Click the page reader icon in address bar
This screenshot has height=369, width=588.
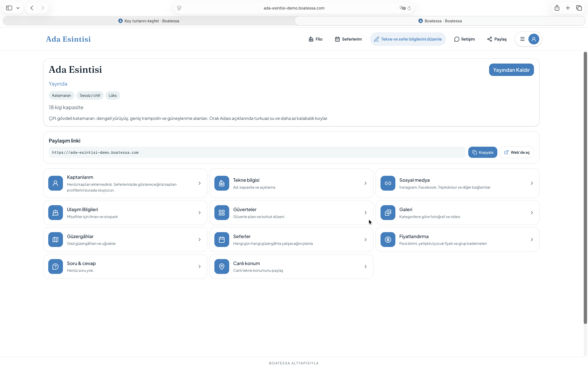point(179,8)
